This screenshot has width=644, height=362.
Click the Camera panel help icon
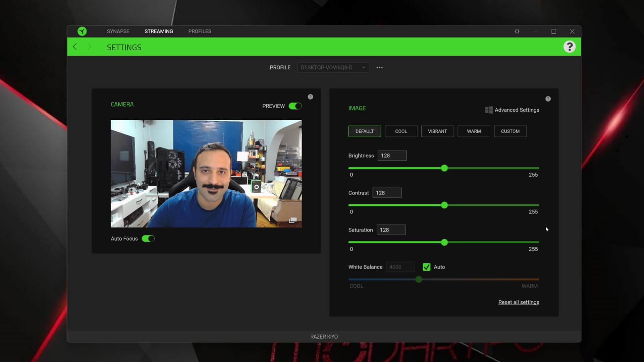[310, 97]
